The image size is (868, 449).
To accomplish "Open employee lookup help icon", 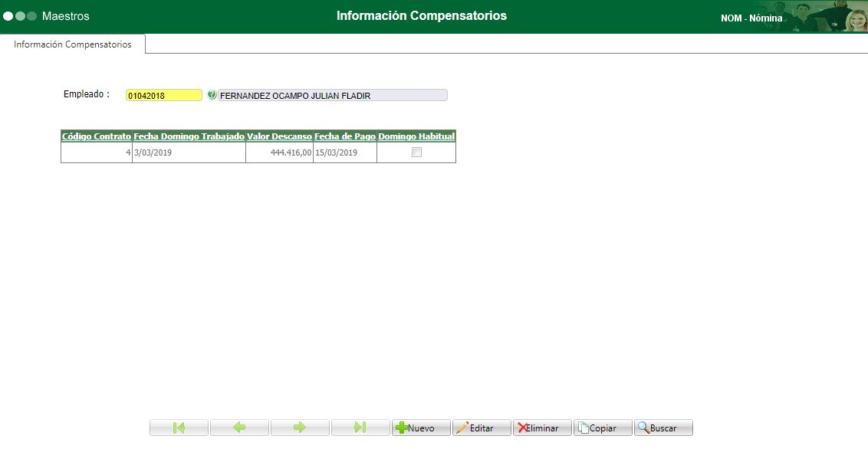I will (x=212, y=95).
